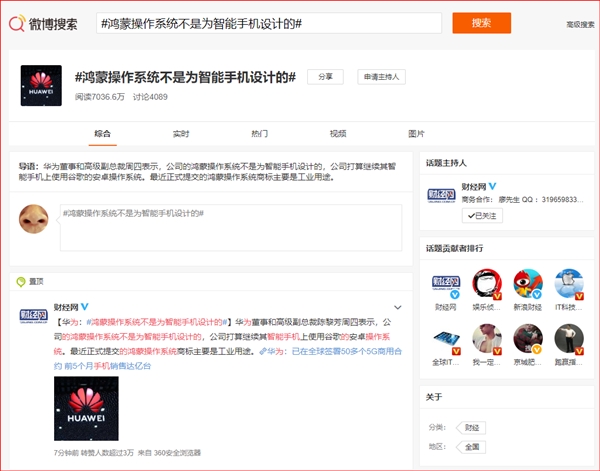Click the orange 搜索 search button
Viewport: 600px width, 471px height.
pos(481,23)
